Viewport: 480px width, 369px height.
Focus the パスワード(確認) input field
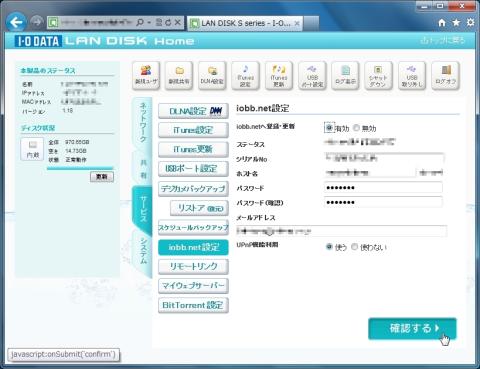(383, 202)
